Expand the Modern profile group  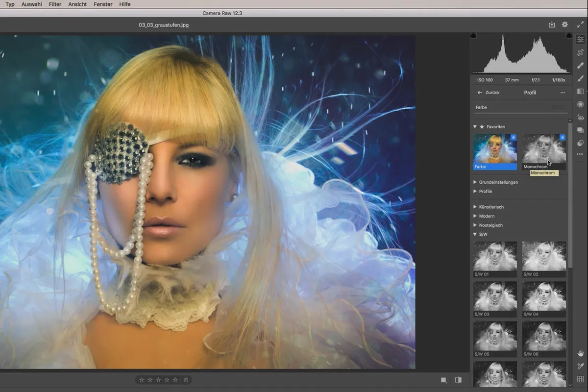coord(475,216)
